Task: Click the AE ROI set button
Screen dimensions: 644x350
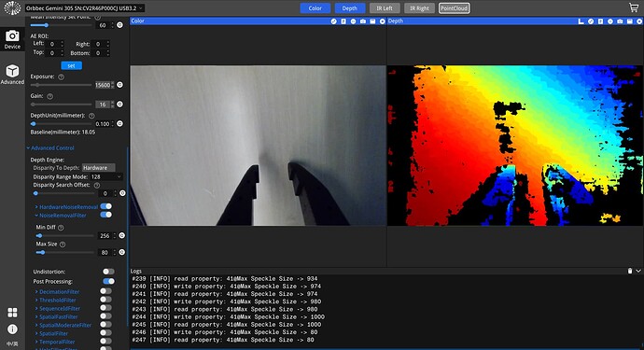Action: (72, 65)
